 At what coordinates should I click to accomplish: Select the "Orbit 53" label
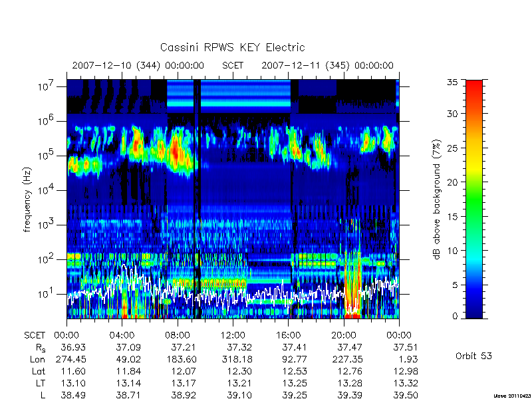click(473, 356)
